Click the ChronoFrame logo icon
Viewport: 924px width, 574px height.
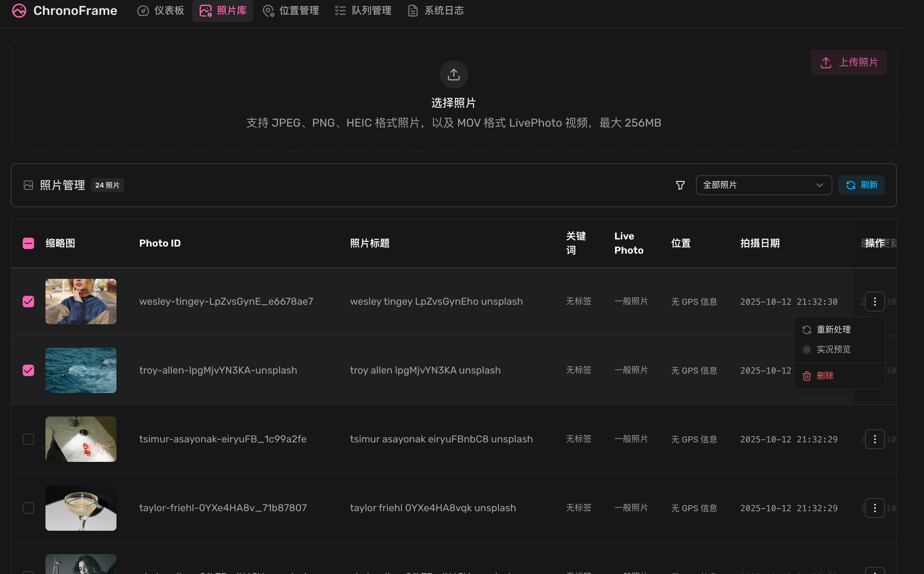[x=19, y=11]
